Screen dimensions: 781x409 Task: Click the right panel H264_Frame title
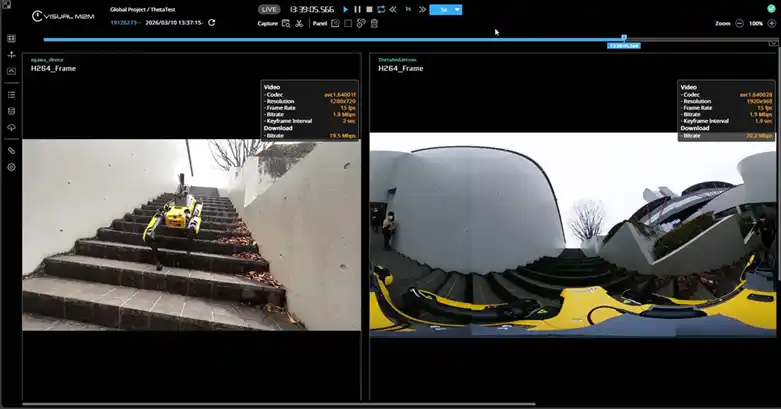pos(400,68)
